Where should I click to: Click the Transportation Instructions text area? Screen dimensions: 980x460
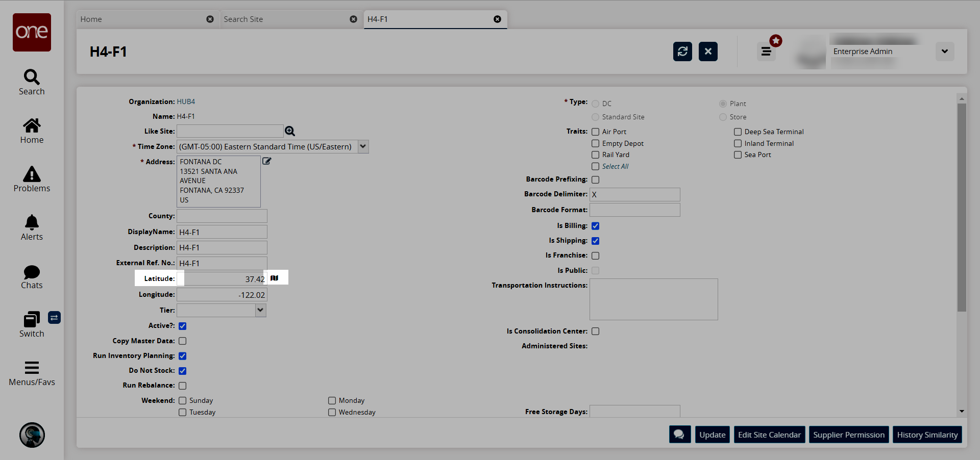tap(654, 299)
